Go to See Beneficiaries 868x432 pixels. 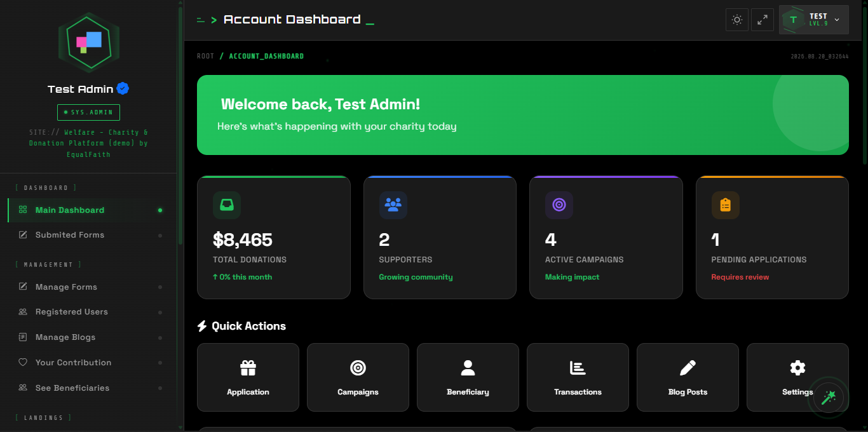[x=88, y=388]
